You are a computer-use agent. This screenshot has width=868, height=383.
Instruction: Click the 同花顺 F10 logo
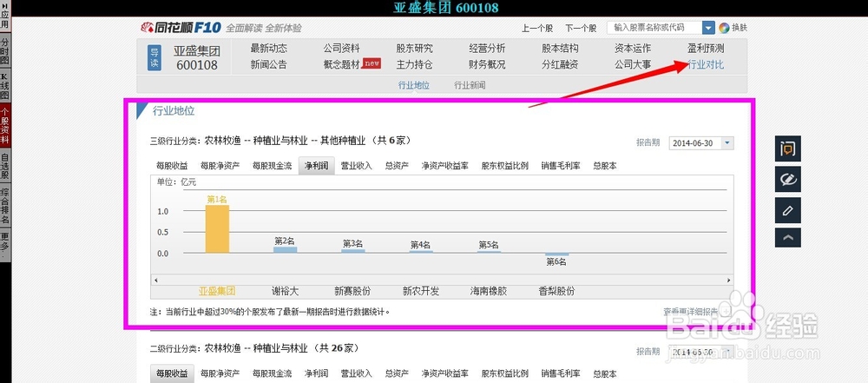pyautogui.click(x=181, y=28)
